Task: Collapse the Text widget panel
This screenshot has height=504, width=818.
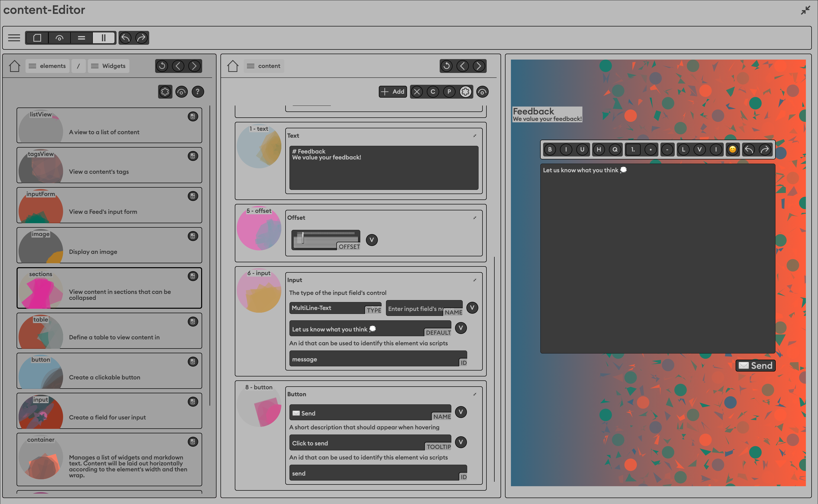Action: point(475,136)
